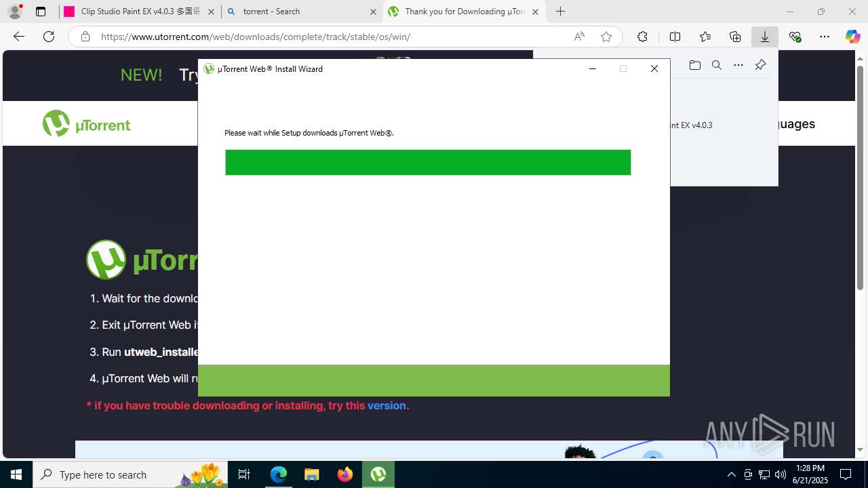Open Firefox from taskbar

(x=345, y=474)
